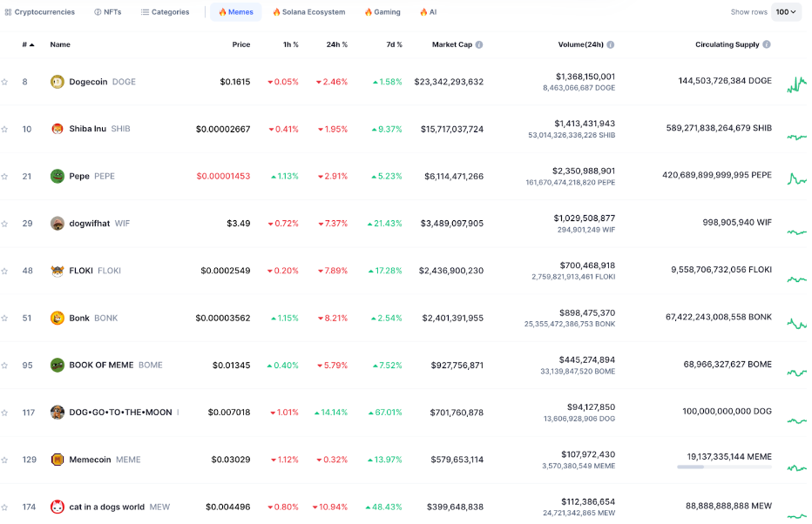Viewport: 812px width, 524px height.
Task: Click the cat in a dogs world logo
Action: (x=57, y=507)
